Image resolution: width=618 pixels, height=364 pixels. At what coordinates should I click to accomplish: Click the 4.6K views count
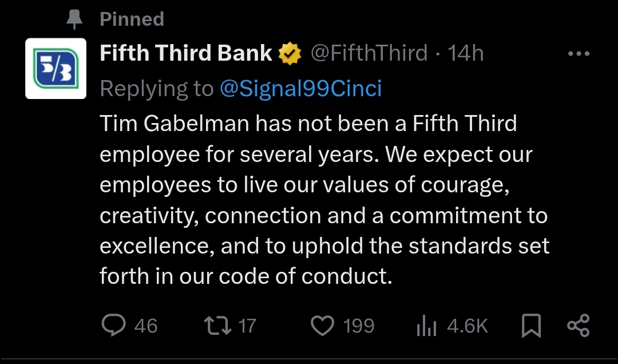467,326
